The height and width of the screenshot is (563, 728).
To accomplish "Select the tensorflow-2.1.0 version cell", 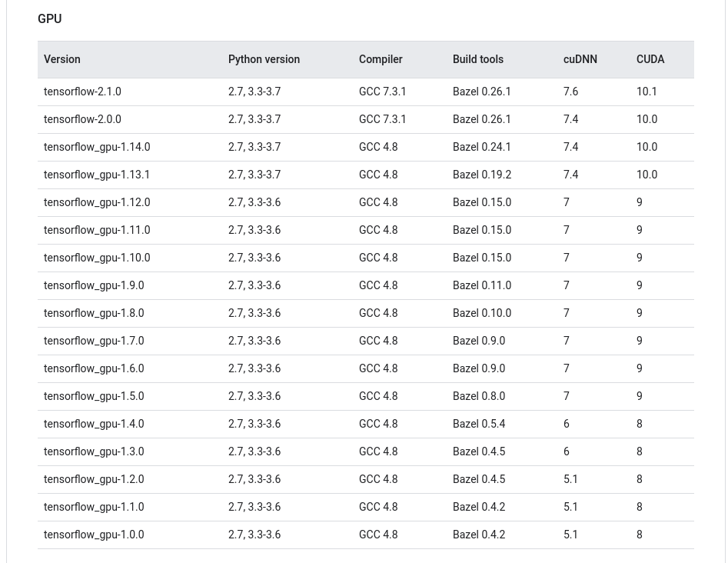I will (x=82, y=92).
